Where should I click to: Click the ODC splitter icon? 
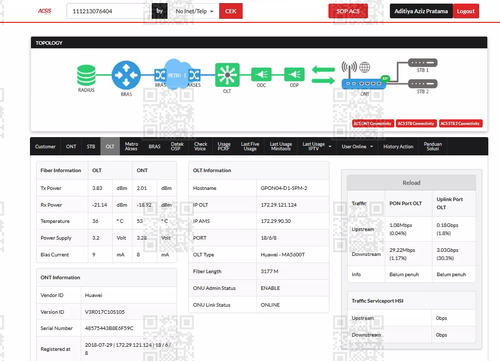pyautogui.click(x=261, y=74)
